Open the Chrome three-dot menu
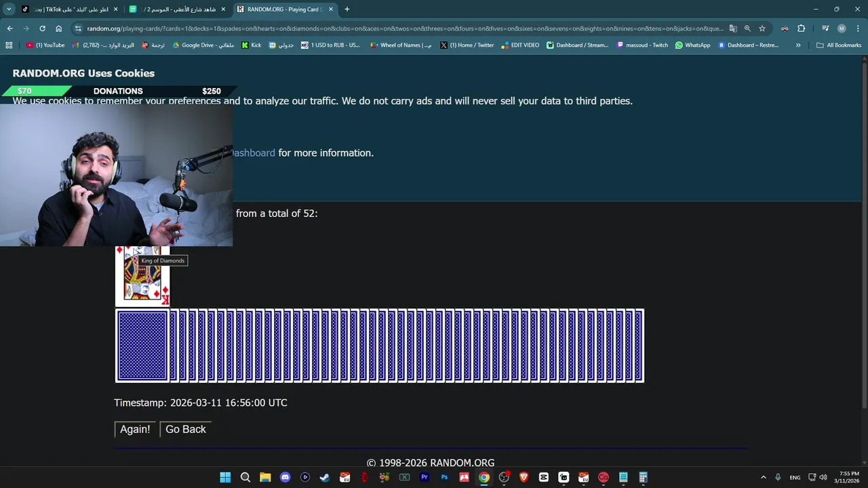This screenshot has height=488, width=868. tap(858, 28)
